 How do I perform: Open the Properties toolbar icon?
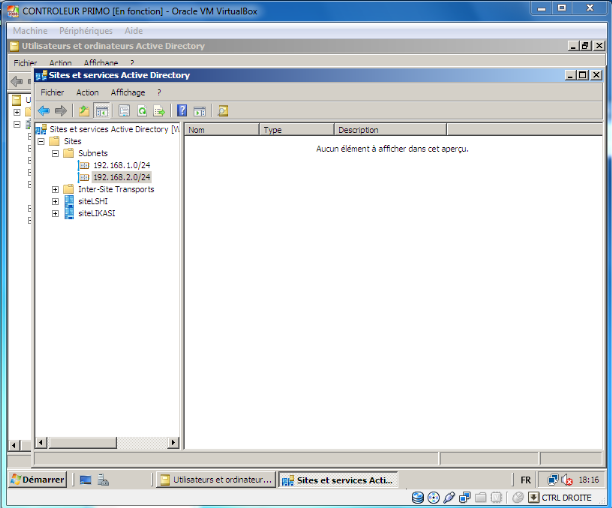coord(124,111)
